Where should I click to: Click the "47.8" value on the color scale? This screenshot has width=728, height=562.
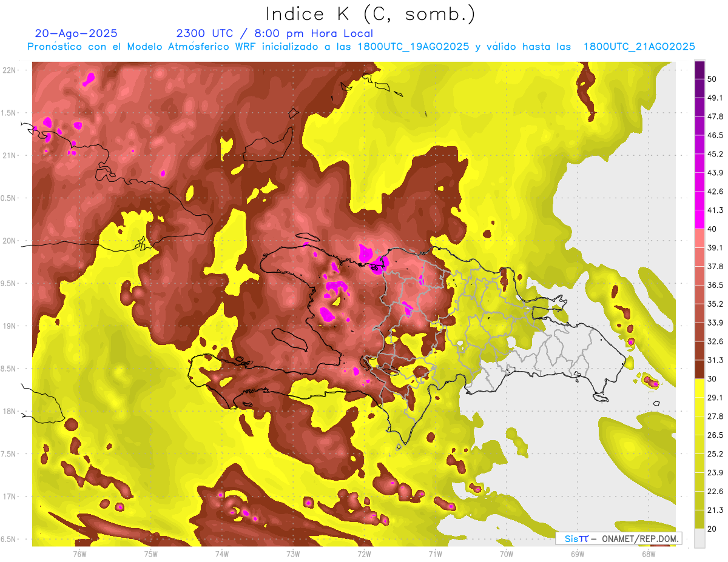pos(715,116)
